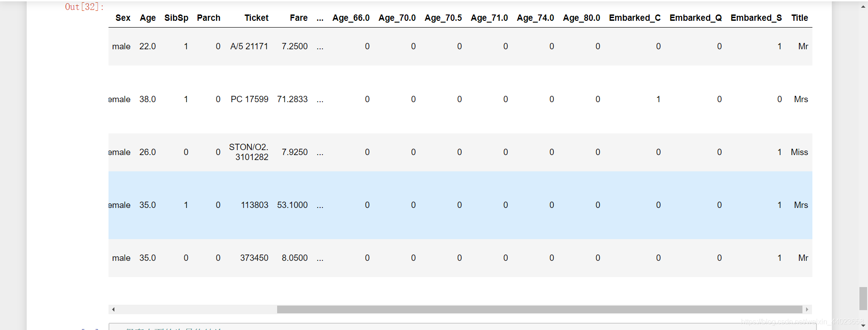The width and height of the screenshot is (868, 330).
Task: Click the Out[32] output prompt label
Action: pyautogui.click(x=85, y=7)
